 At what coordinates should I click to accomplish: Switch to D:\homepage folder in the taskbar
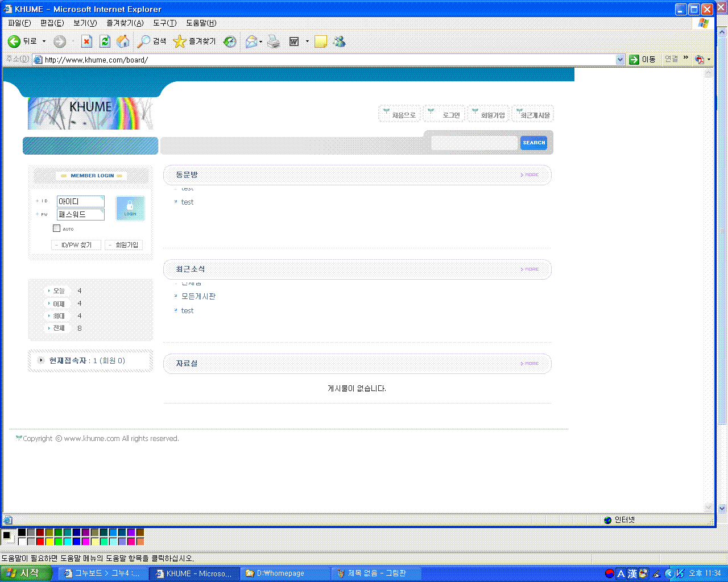point(284,573)
